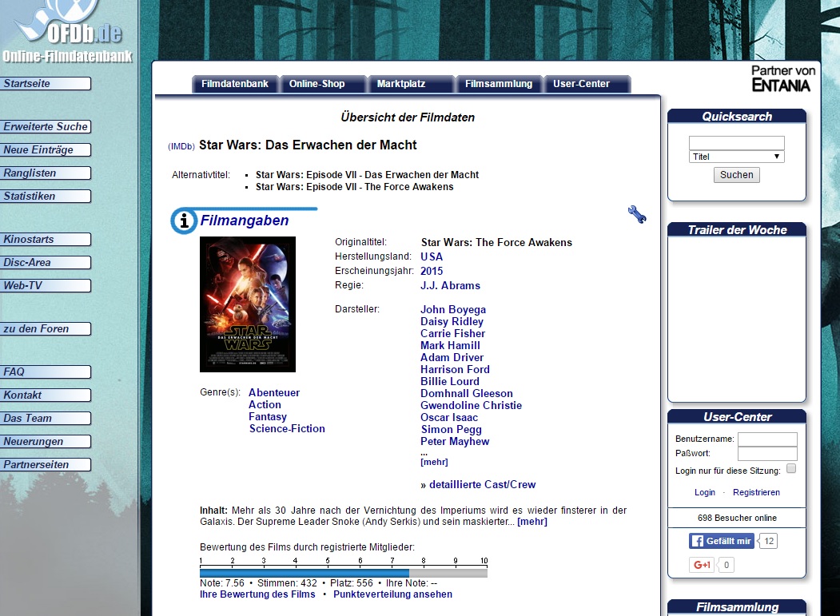Viewport: 840px width, 616px height.
Task: Click Punkteverteilung ansehen link
Action: coord(392,594)
